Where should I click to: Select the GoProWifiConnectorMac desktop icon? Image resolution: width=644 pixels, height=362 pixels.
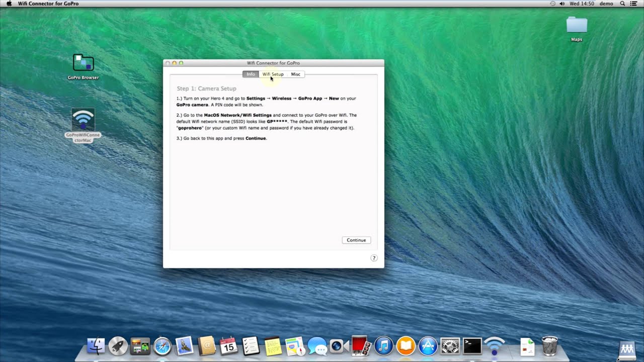click(83, 126)
